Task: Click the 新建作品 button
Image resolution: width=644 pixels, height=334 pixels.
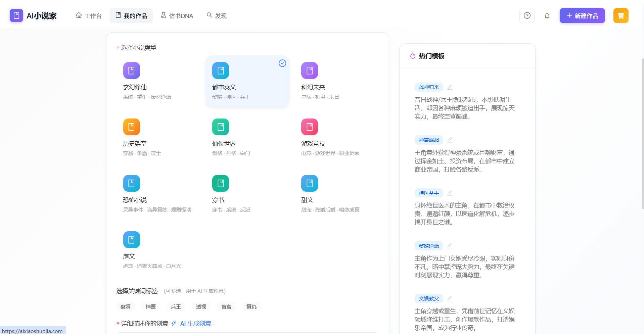Action: coord(582,16)
